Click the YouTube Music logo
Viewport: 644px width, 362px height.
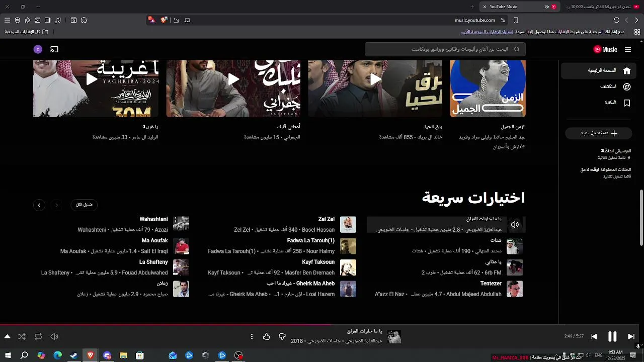click(605, 49)
